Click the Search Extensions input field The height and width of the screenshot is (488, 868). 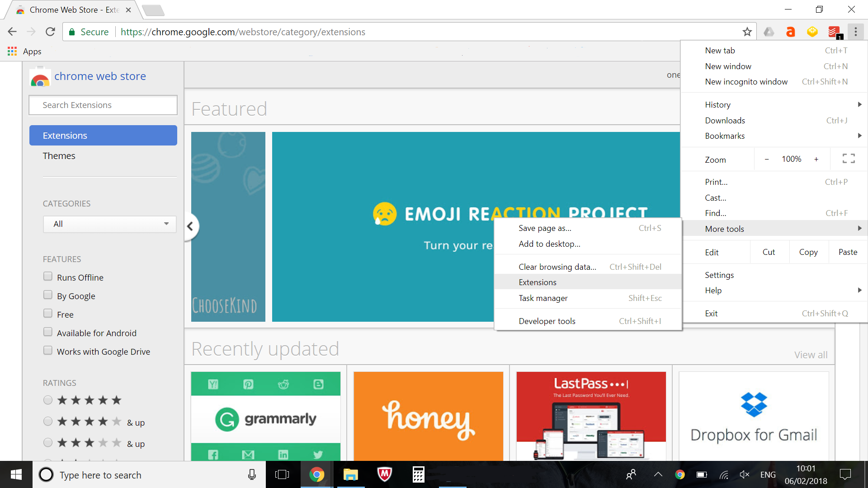[x=103, y=105]
